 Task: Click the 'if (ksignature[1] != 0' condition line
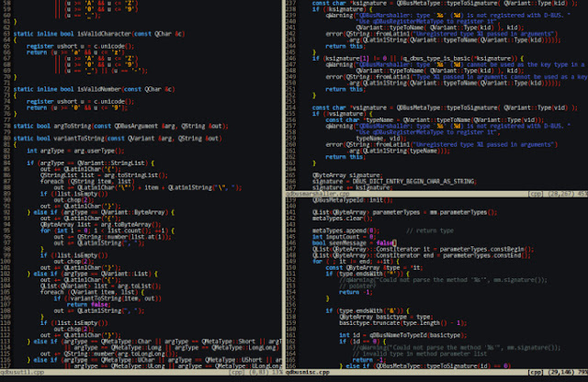[x=418, y=59]
